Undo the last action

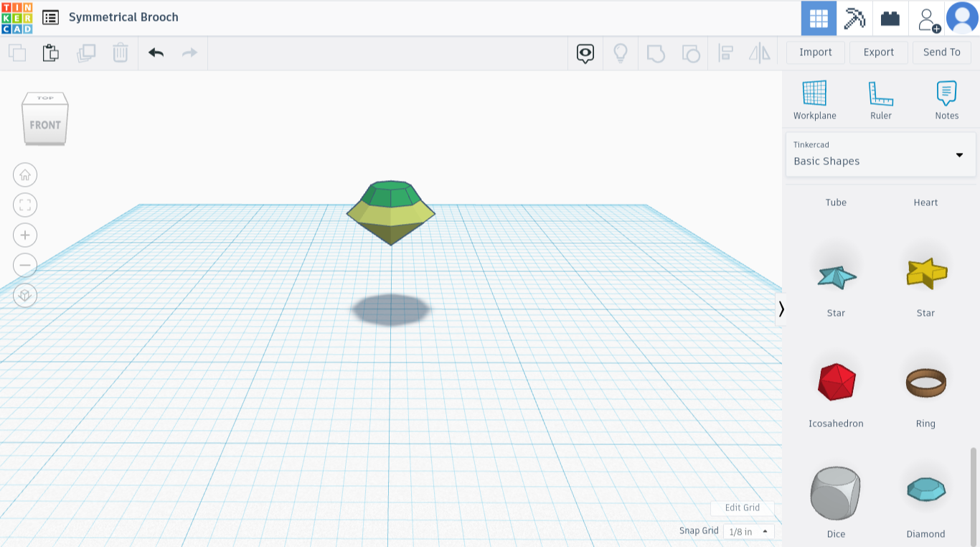[x=156, y=52]
